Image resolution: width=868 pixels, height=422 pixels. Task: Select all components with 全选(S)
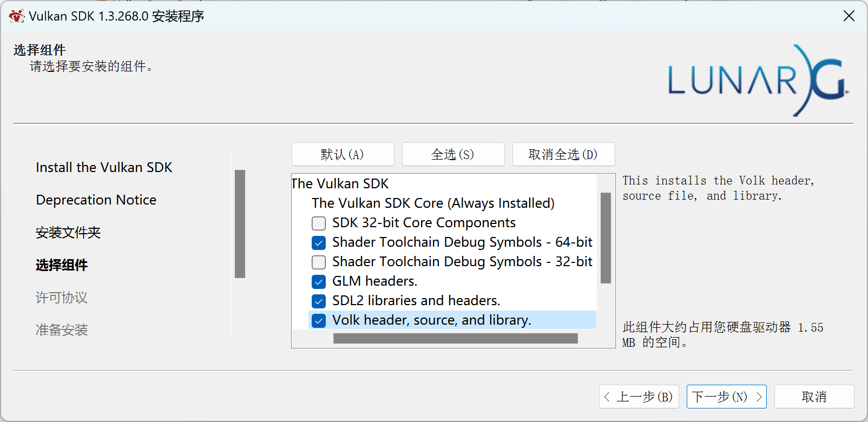pos(453,154)
